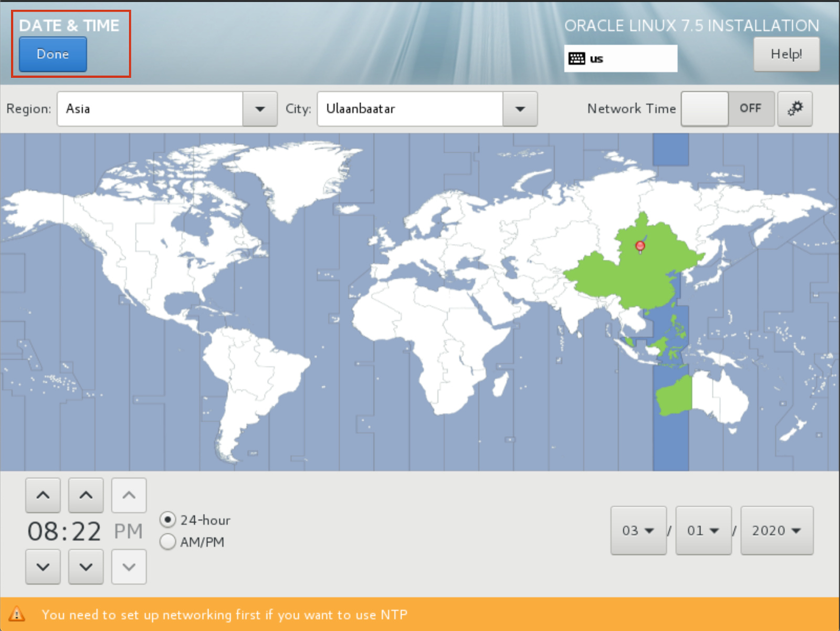Click the NTP warning triangle icon
The height and width of the screenshot is (631, 840).
[17, 614]
